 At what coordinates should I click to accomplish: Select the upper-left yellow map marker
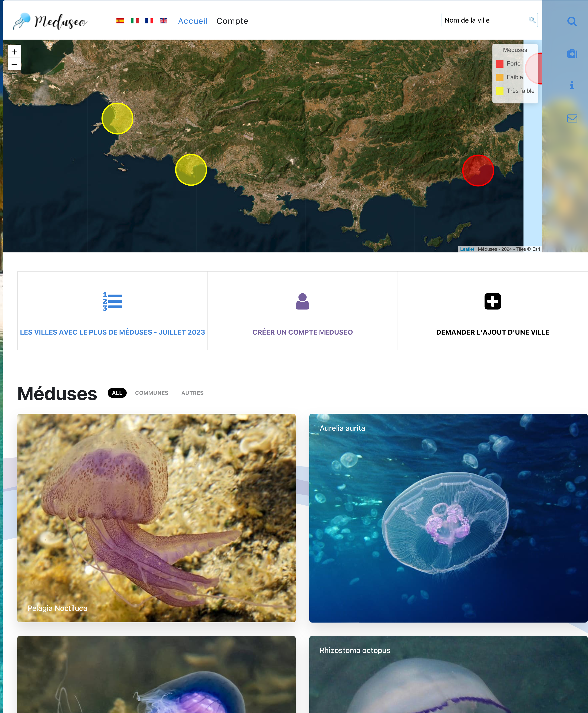[118, 119]
